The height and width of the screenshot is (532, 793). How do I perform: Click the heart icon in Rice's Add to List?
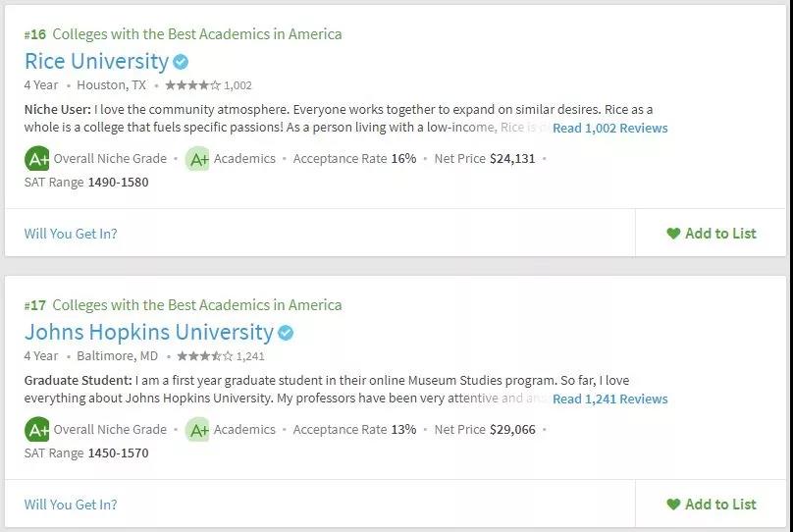coord(673,234)
